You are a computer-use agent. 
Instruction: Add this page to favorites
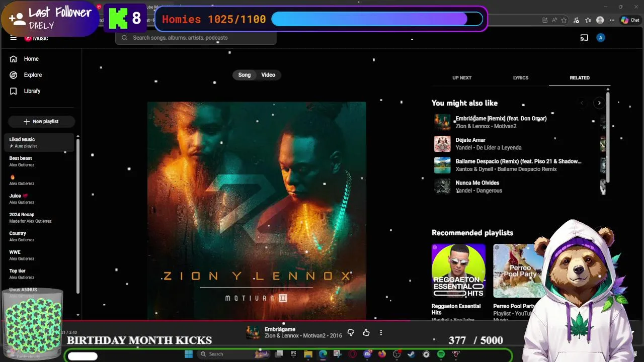pos(563,20)
